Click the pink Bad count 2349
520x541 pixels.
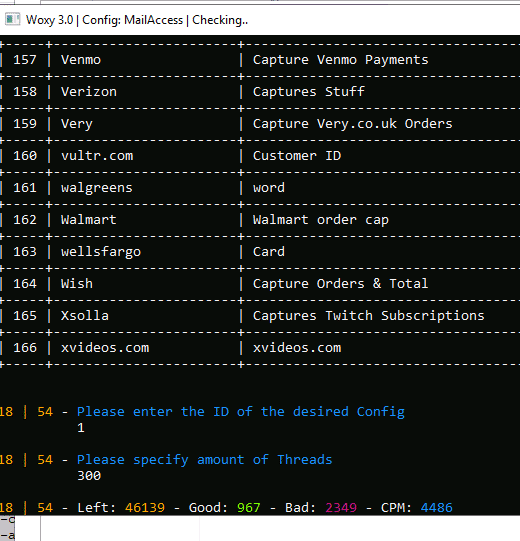[x=341, y=508]
